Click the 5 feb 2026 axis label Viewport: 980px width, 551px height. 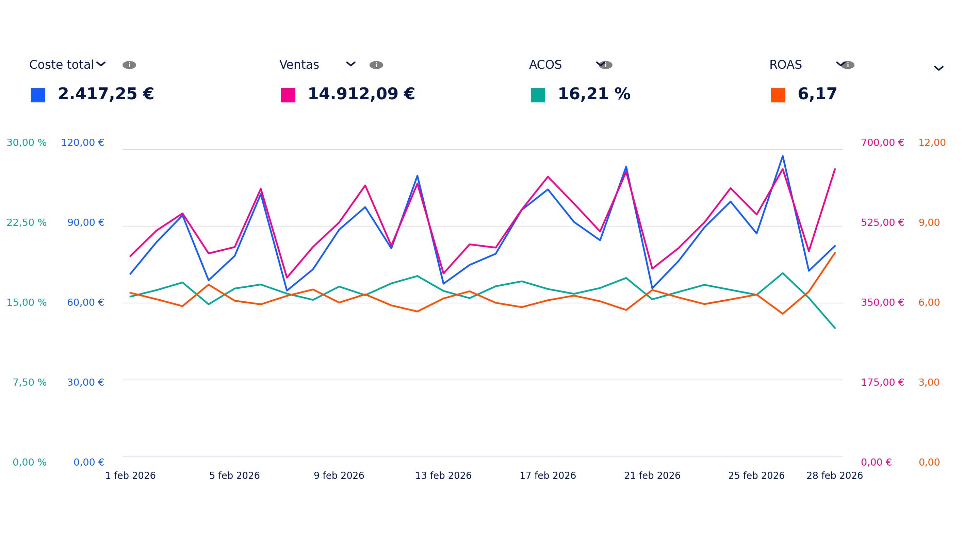(234, 476)
